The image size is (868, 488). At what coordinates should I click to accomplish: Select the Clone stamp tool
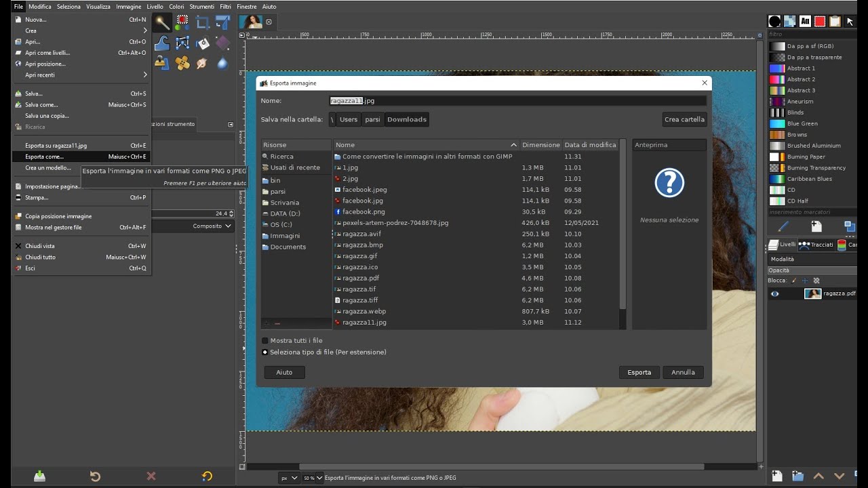click(161, 63)
